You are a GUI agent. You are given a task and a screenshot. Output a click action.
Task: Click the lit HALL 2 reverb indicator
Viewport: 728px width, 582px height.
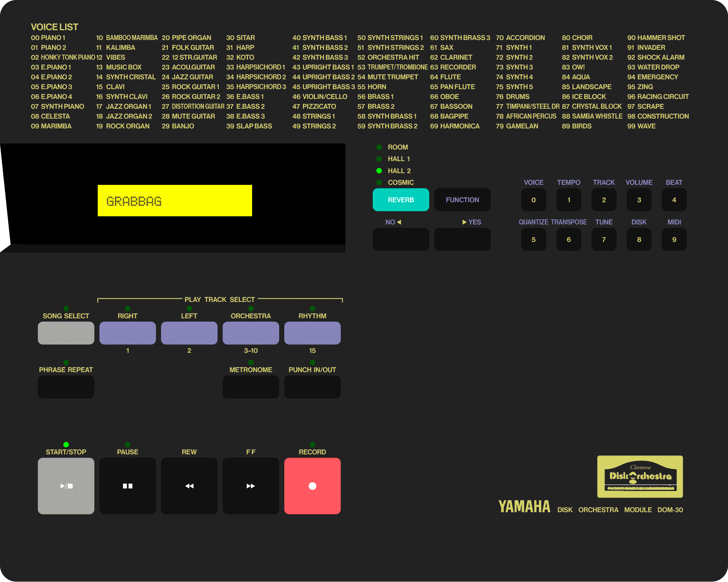379,171
